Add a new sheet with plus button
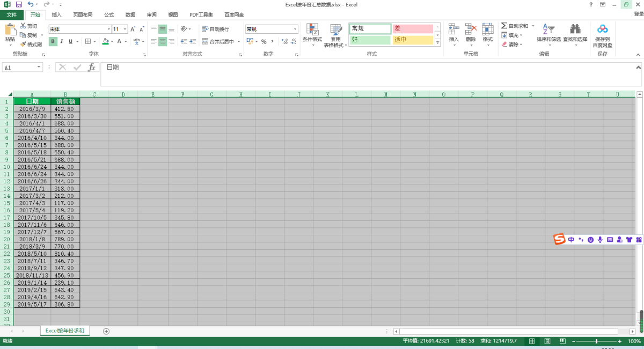 point(106,331)
